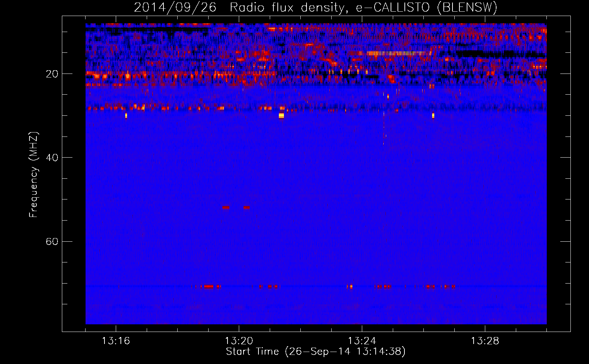Click the 60 MHz frequency tick label

[x=52, y=241]
